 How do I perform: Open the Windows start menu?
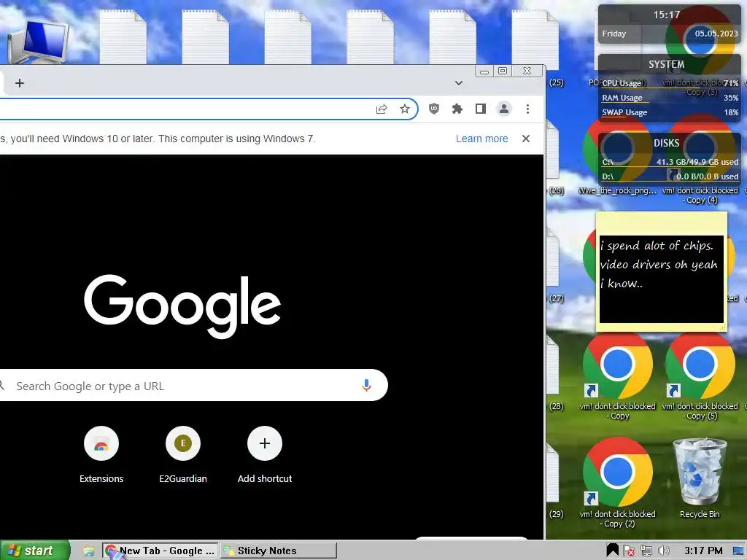34,550
